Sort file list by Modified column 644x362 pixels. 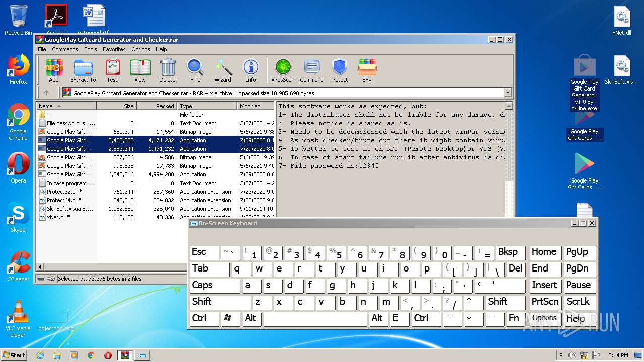[x=256, y=106]
